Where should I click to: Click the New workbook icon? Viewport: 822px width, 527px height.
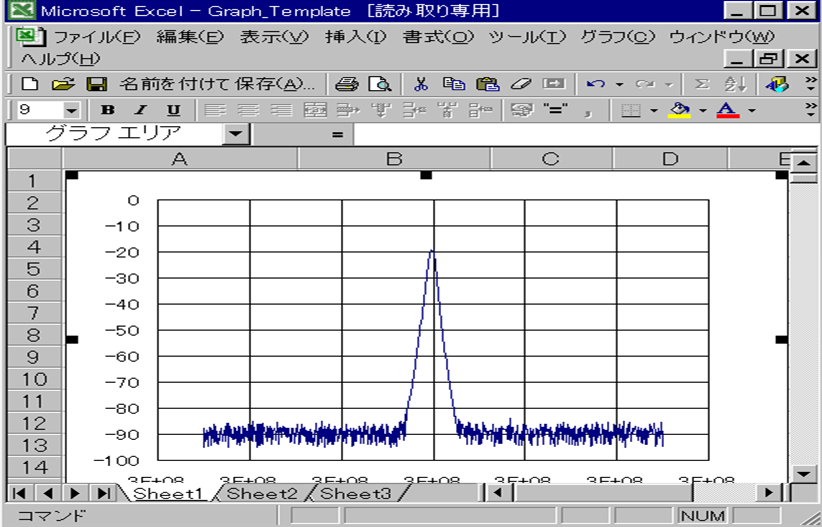(29, 84)
